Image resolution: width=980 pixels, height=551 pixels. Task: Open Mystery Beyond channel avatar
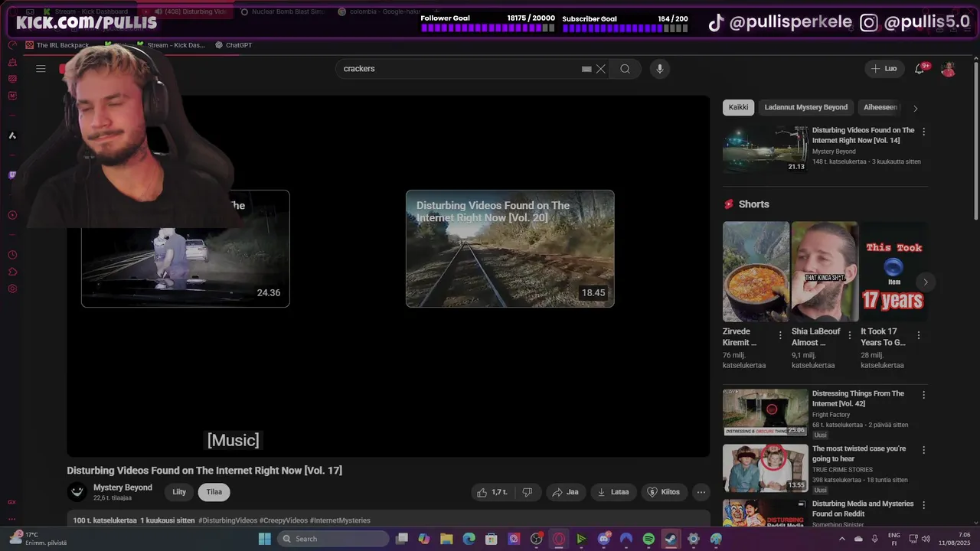click(76, 492)
